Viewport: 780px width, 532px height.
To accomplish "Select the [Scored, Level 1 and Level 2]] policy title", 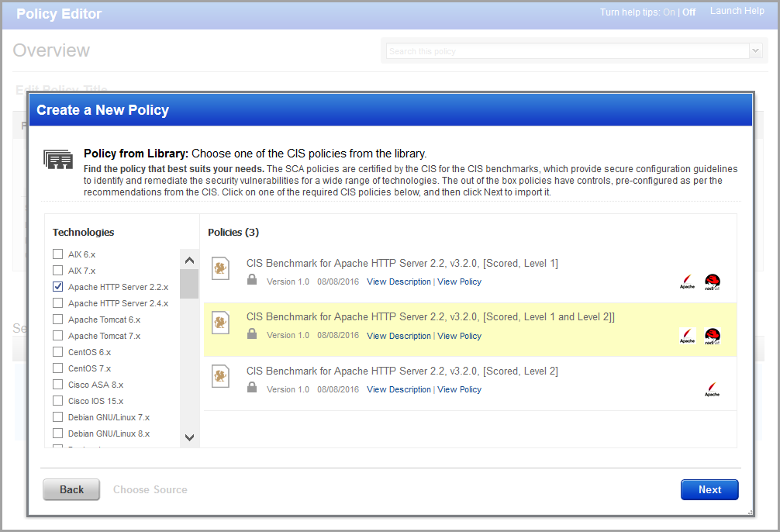I will click(x=430, y=317).
